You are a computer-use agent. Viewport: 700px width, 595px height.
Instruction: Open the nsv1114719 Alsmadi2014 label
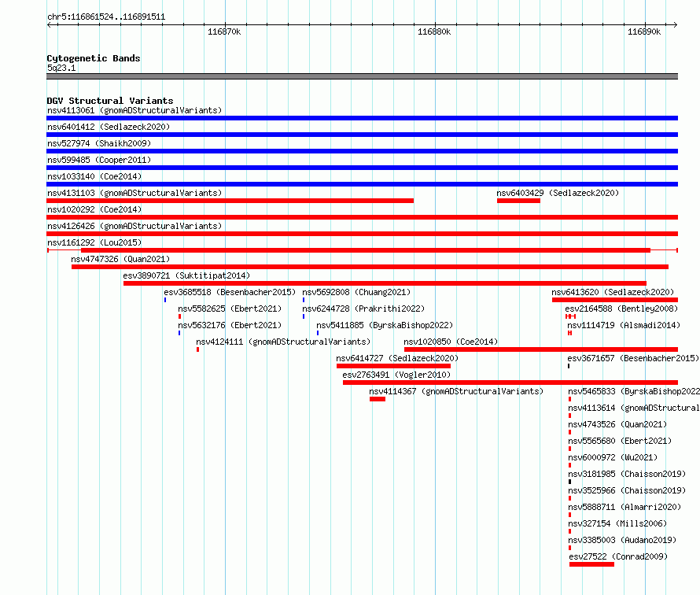coord(624,325)
